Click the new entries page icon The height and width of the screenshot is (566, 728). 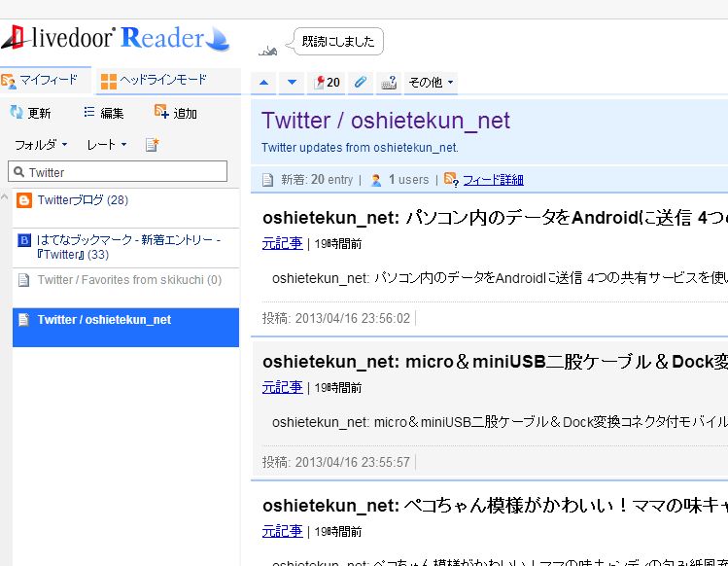[x=268, y=180]
